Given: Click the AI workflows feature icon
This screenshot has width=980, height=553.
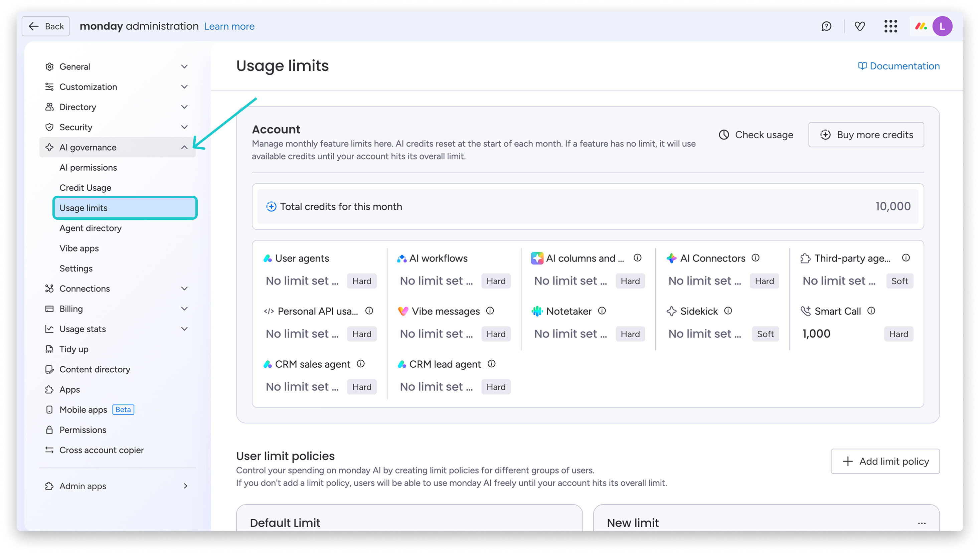Looking at the screenshot, I should (402, 258).
